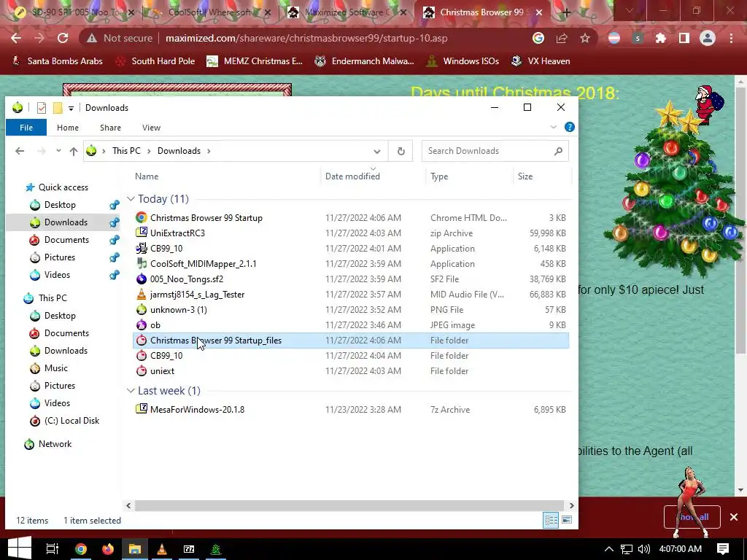Viewport: 747px width, 560px height.
Task: Open VLC from the taskbar
Action: coord(162,549)
